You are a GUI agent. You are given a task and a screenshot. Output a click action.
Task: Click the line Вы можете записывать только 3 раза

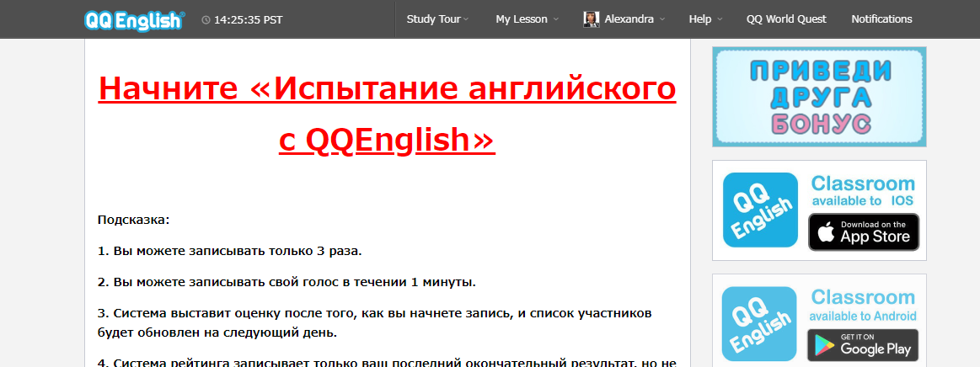pos(230,252)
